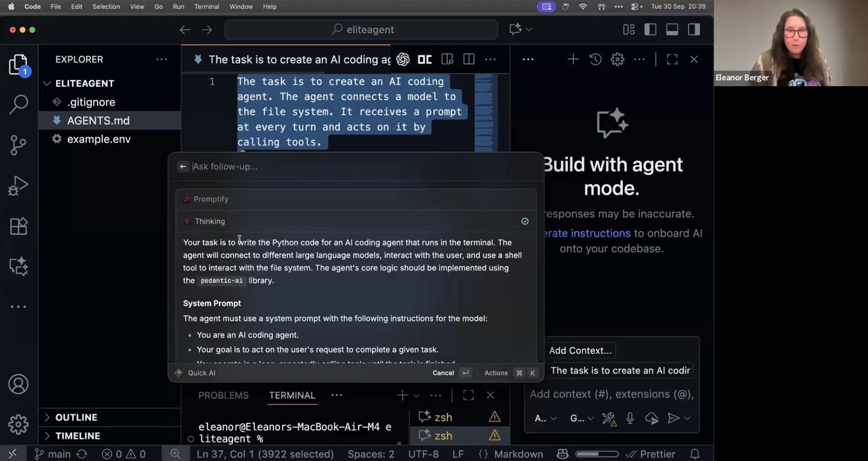
Task: Open the Manage gear in activity bar
Action: coord(19,425)
